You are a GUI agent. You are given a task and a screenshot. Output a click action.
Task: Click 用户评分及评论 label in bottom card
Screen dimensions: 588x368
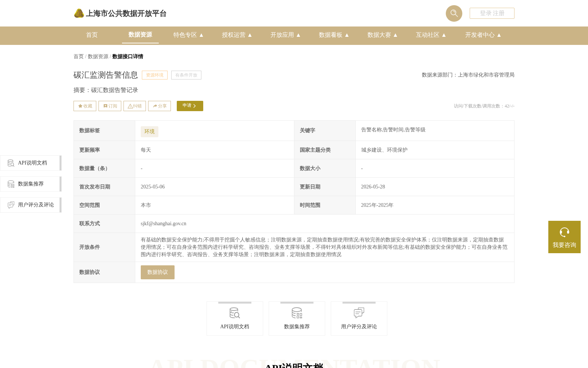pos(359,327)
